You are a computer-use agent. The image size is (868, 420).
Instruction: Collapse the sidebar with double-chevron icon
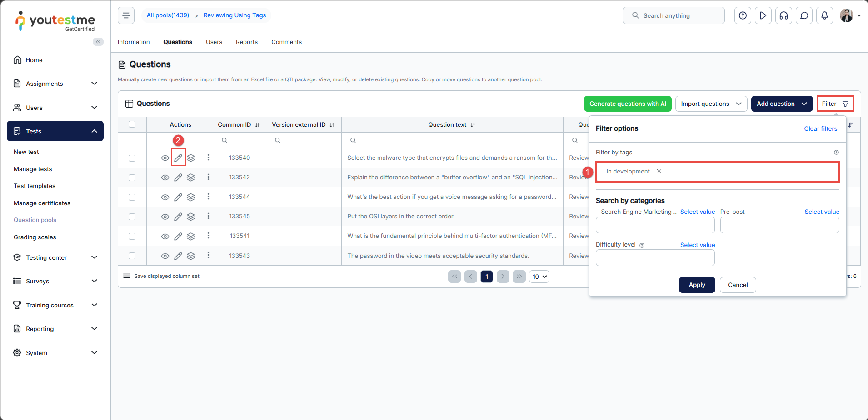click(x=98, y=42)
